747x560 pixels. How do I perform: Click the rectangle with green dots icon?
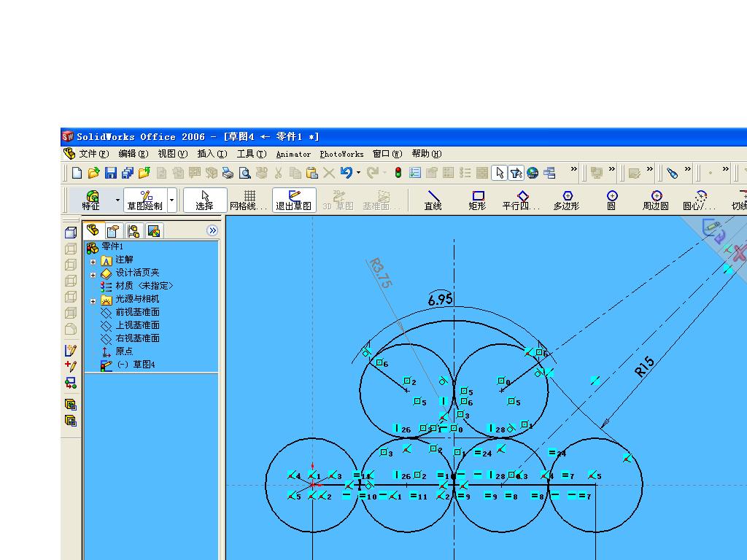71,382
